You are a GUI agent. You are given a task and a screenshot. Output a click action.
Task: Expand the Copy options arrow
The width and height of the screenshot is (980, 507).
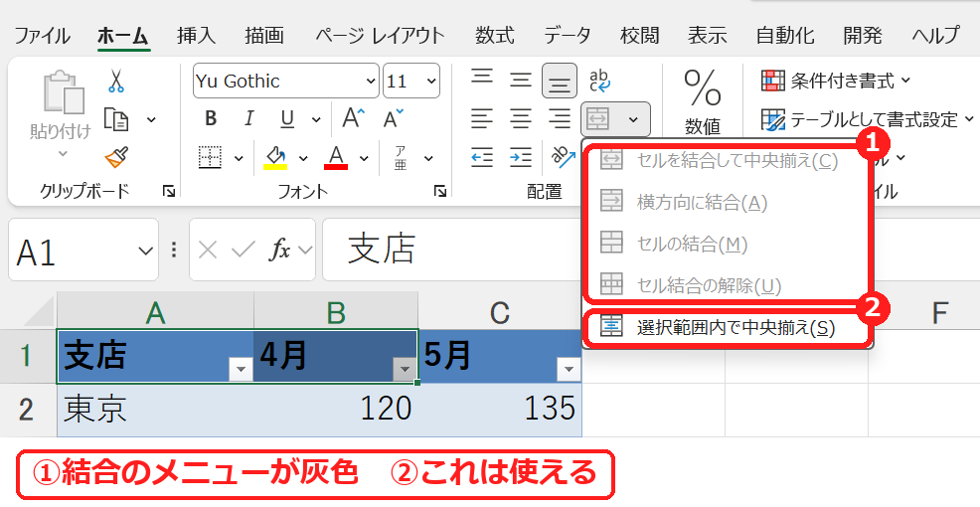(x=151, y=119)
